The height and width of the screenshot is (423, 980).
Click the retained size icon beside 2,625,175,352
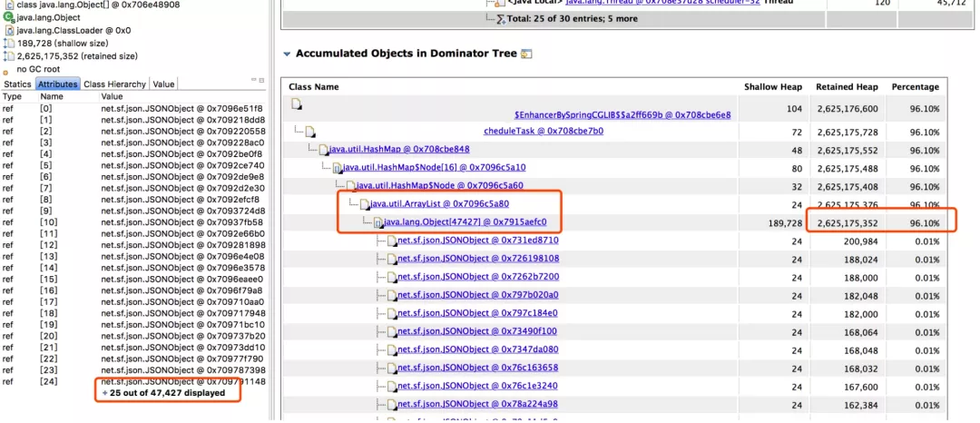coord(9,55)
